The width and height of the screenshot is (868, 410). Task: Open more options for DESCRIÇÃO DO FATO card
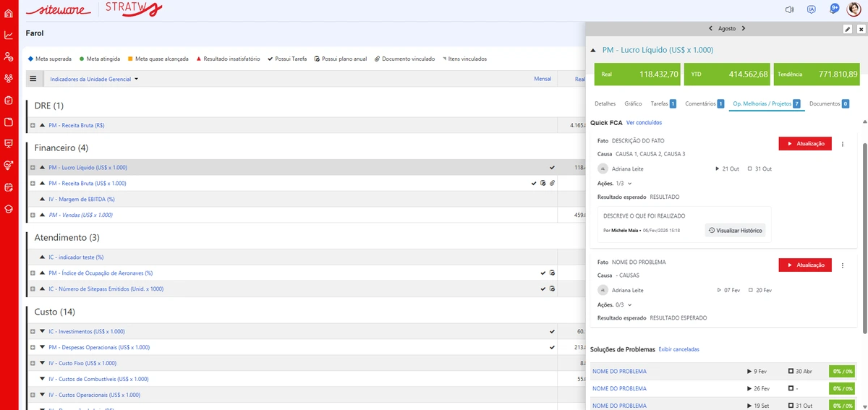click(842, 144)
